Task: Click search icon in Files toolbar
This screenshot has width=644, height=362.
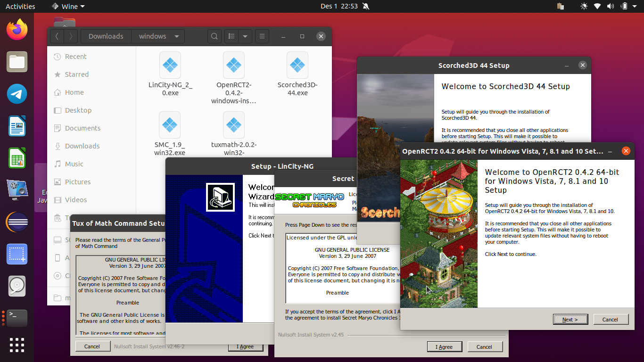Action: (x=214, y=36)
